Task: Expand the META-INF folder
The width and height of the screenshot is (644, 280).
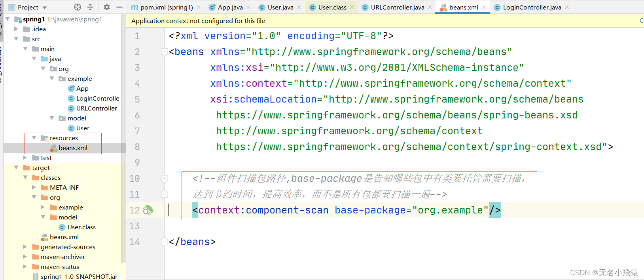Action: coord(34,187)
